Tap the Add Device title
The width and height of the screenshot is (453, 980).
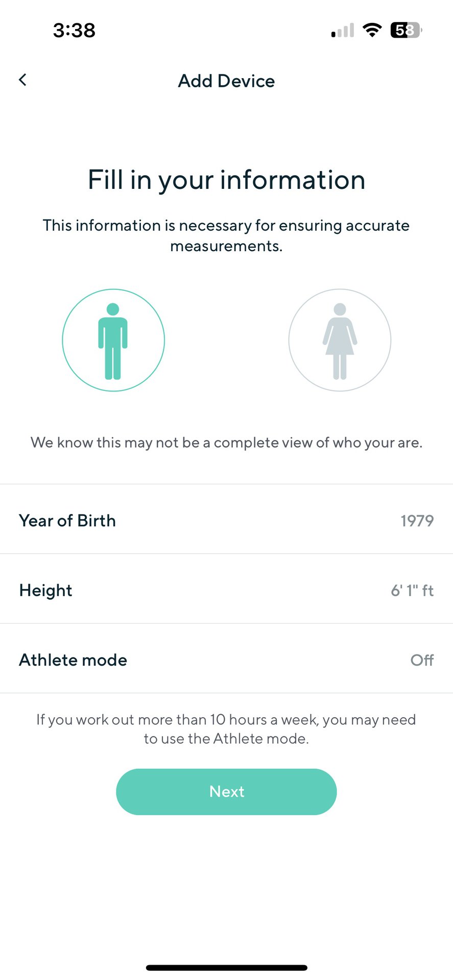tap(226, 81)
